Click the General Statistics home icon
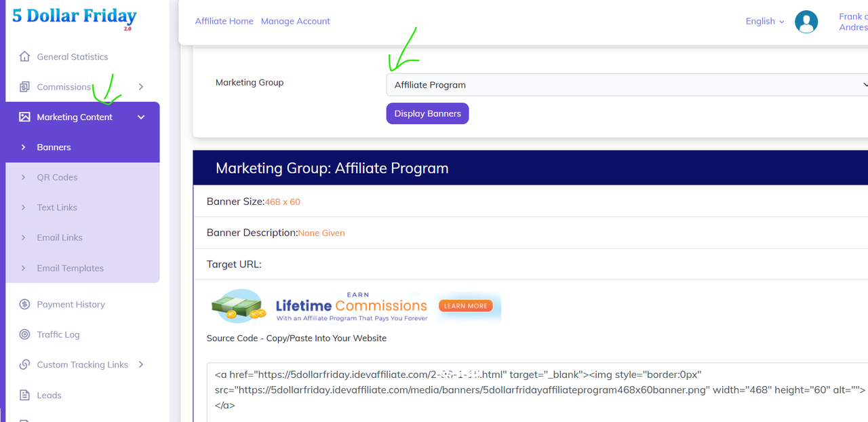This screenshot has height=422, width=868. 24,56
